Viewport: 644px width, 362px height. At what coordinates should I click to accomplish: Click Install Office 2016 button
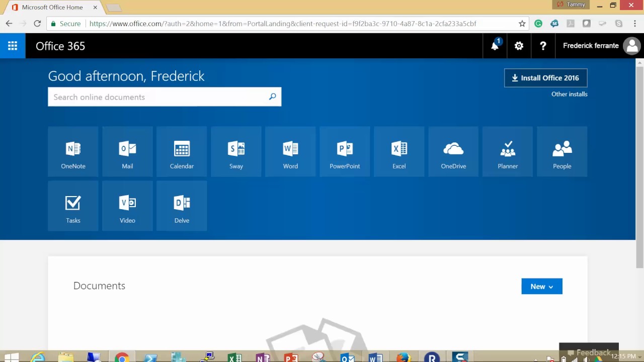[x=545, y=78]
